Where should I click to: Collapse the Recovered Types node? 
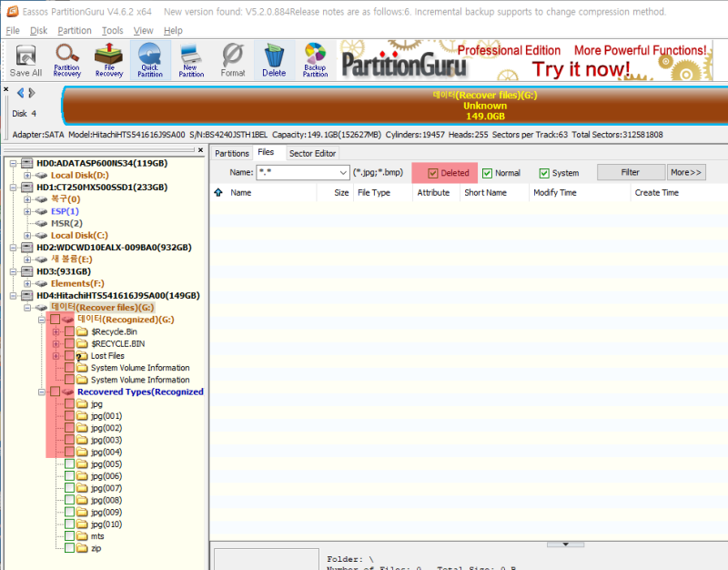click(x=41, y=392)
